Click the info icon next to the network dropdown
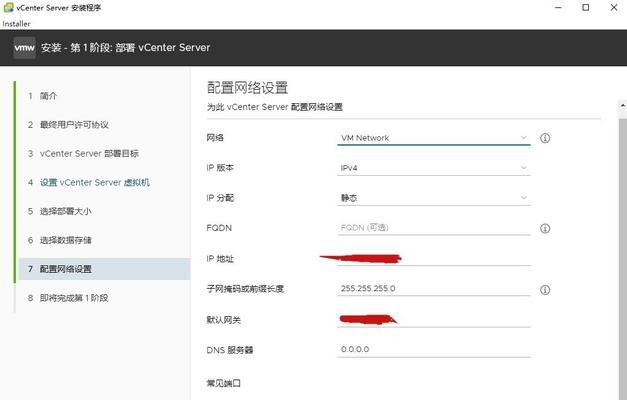Image resolution: width=627 pixels, height=400 pixels. pyautogui.click(x=545, y=138)
